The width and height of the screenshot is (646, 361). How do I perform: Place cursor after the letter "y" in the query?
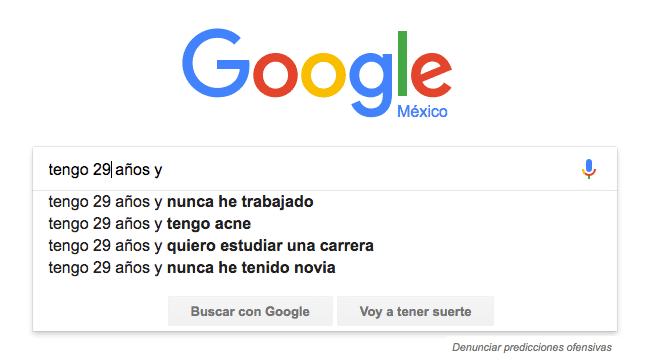pos(164,170)
